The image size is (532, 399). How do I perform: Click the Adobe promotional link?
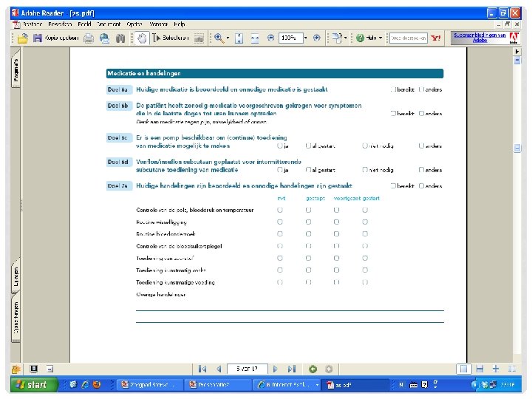(480, 38)
